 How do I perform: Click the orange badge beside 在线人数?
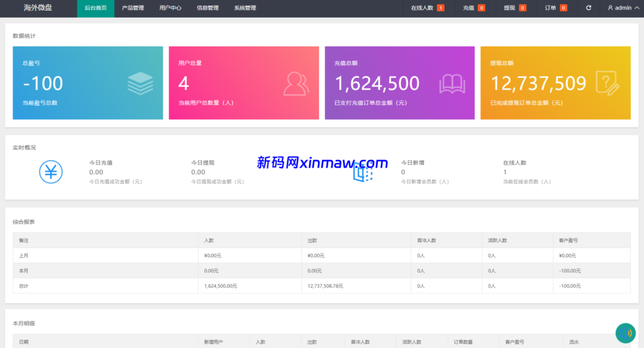click(x=441, y=8)
